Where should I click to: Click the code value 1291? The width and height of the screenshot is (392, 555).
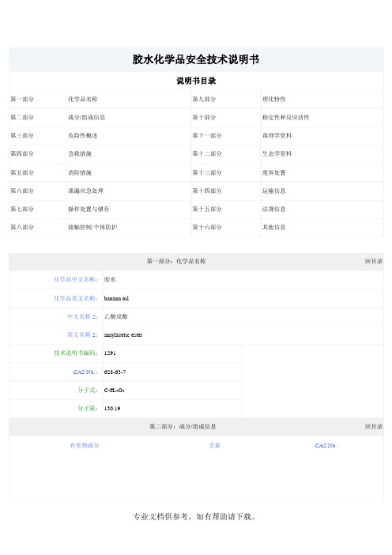click(x=110, y=353)
